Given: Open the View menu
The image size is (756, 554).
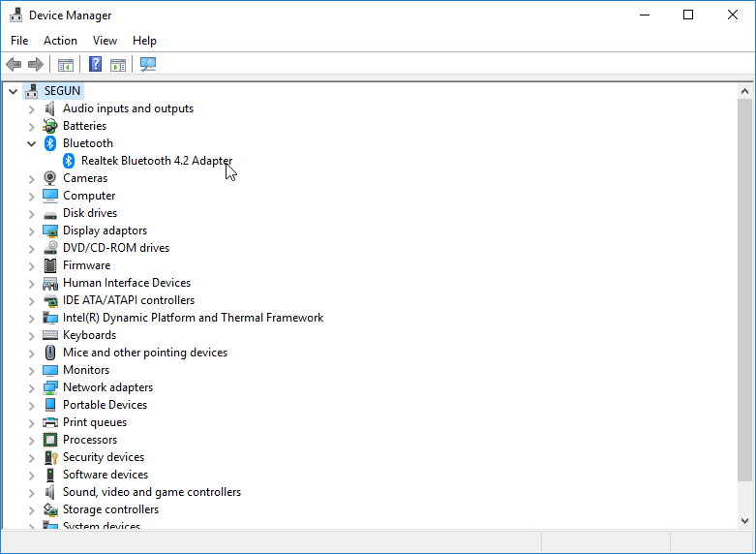Looking at the screenshot, I should point(105,41).
